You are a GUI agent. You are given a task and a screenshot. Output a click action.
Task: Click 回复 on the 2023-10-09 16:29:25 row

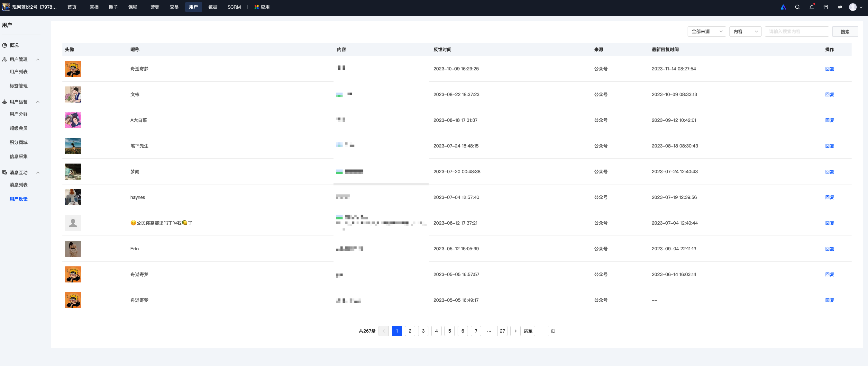829,69
